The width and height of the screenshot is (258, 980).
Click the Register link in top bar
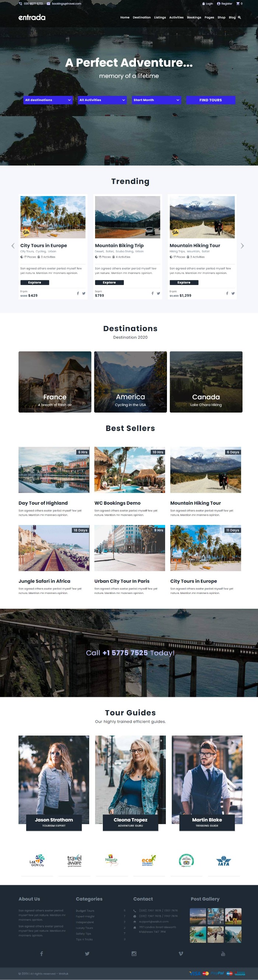coord(224,4)
